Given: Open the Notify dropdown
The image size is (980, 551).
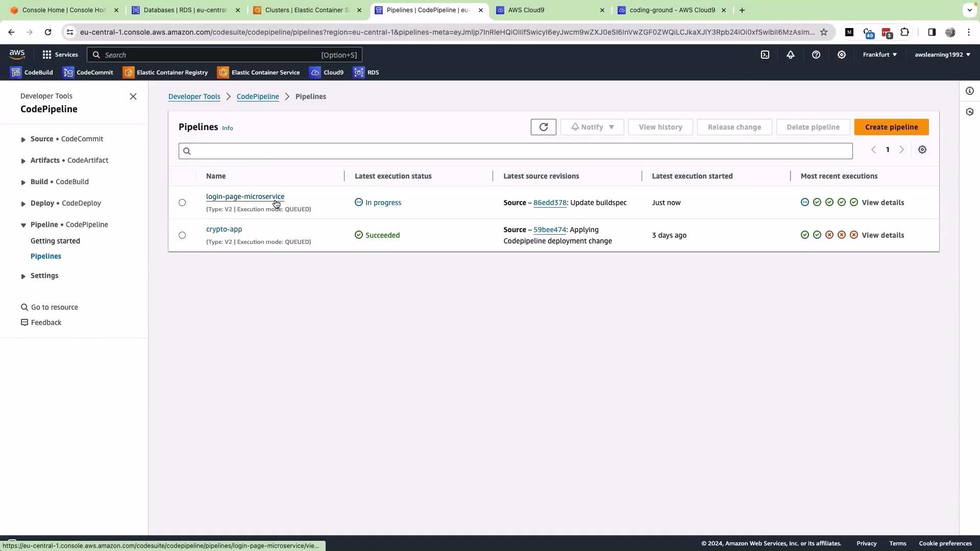Looking at the screenshot, I should point(592,127).
